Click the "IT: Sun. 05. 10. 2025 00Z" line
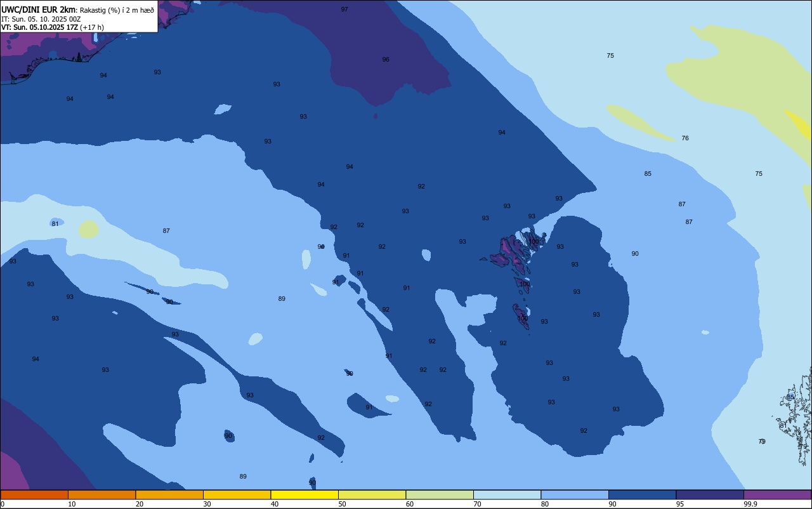 [41, 19]
